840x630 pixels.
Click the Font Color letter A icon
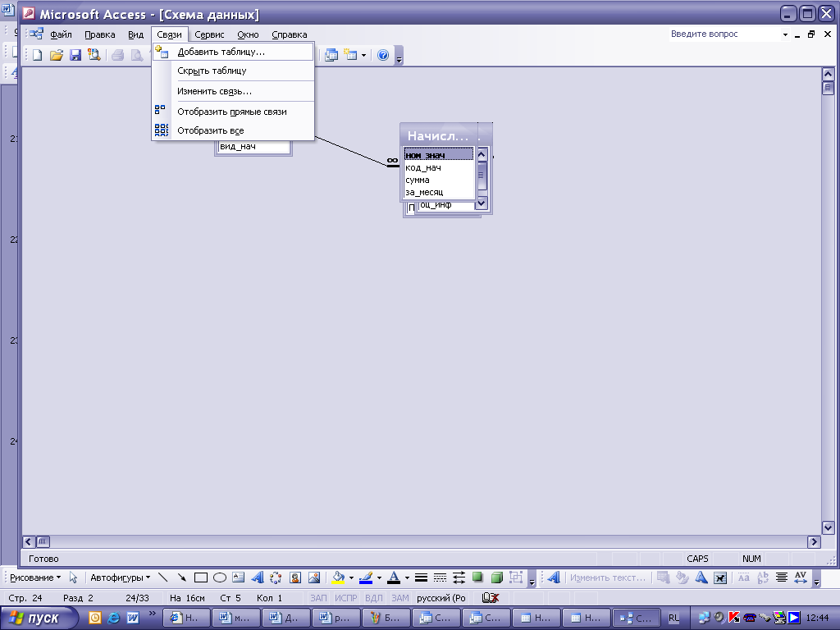click(394, 577)
